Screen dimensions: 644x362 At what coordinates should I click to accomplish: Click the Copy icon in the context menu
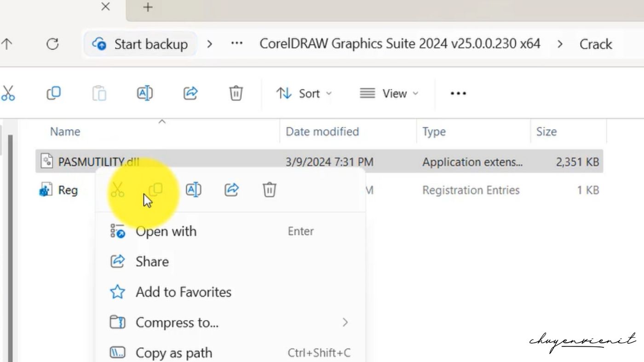155,190
